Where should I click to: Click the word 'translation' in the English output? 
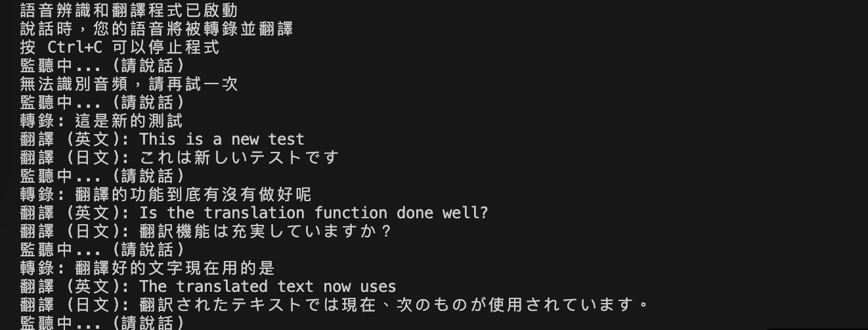click(x=254, y=213)
